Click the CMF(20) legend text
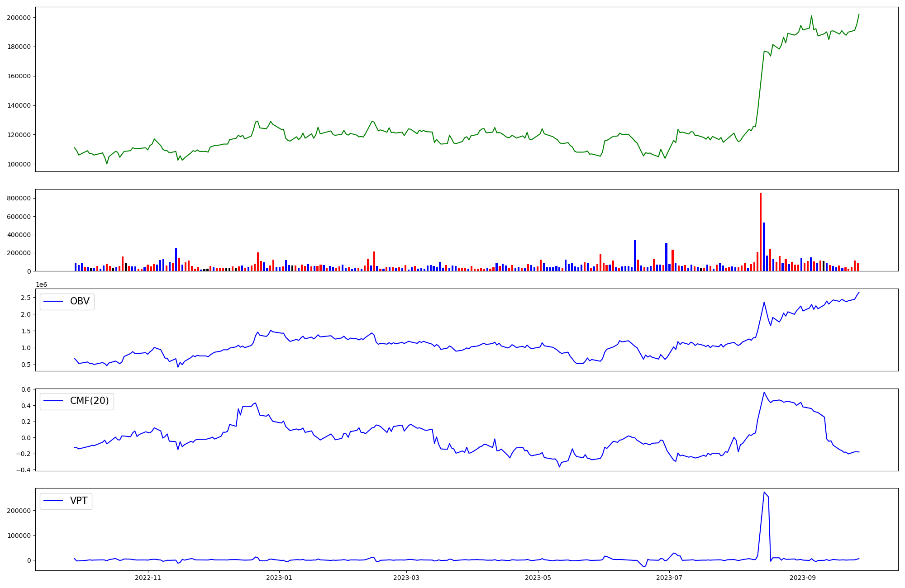The width and height of the screenshot is (905, 588). (x=89, y=401)
